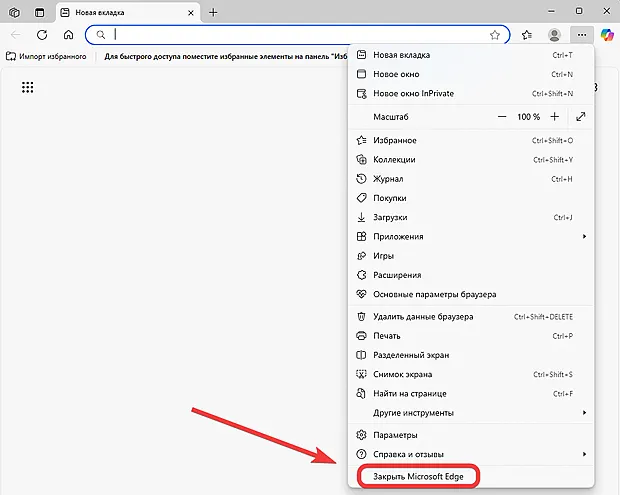Image resolution: width=620 pixels, height=495 pixels.
Task: Toggle the three-dot settings menu button
Action: pos(582,35)
